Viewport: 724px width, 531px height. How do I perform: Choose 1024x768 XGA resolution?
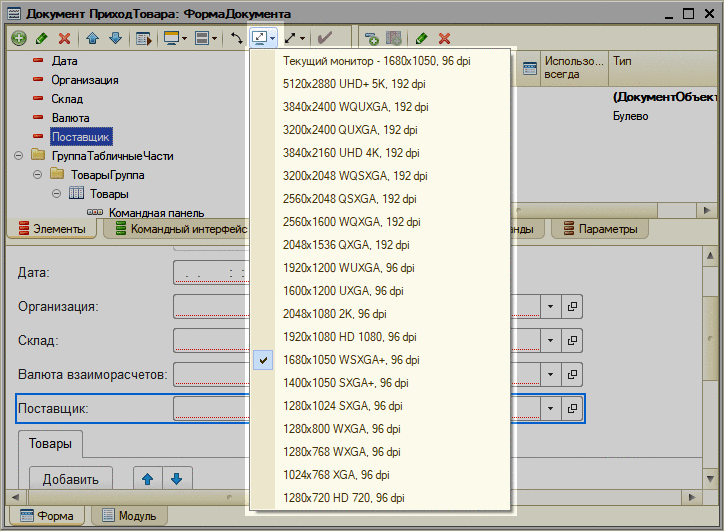380,475
